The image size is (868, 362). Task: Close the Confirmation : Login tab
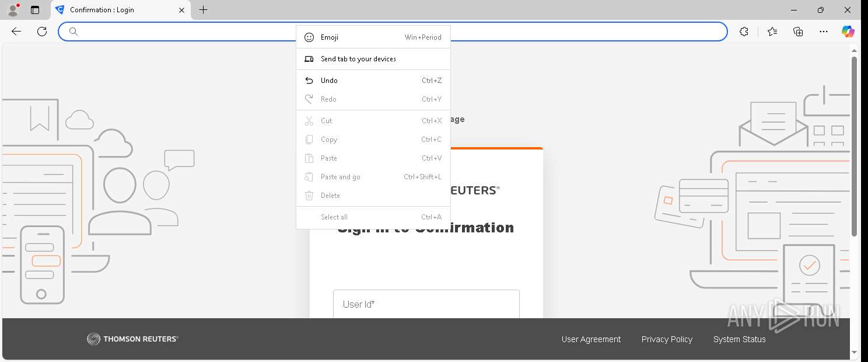181,10
